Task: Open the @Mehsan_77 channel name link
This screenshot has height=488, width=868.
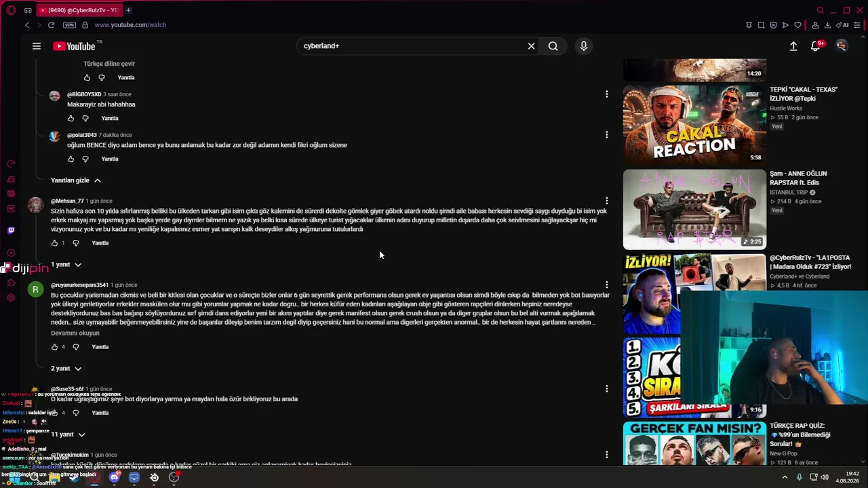Action: tap(67, 201)
